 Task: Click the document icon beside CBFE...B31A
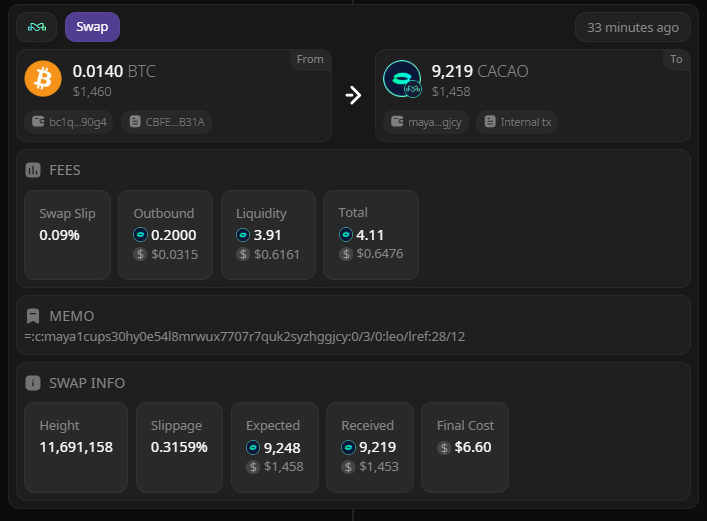135,121
